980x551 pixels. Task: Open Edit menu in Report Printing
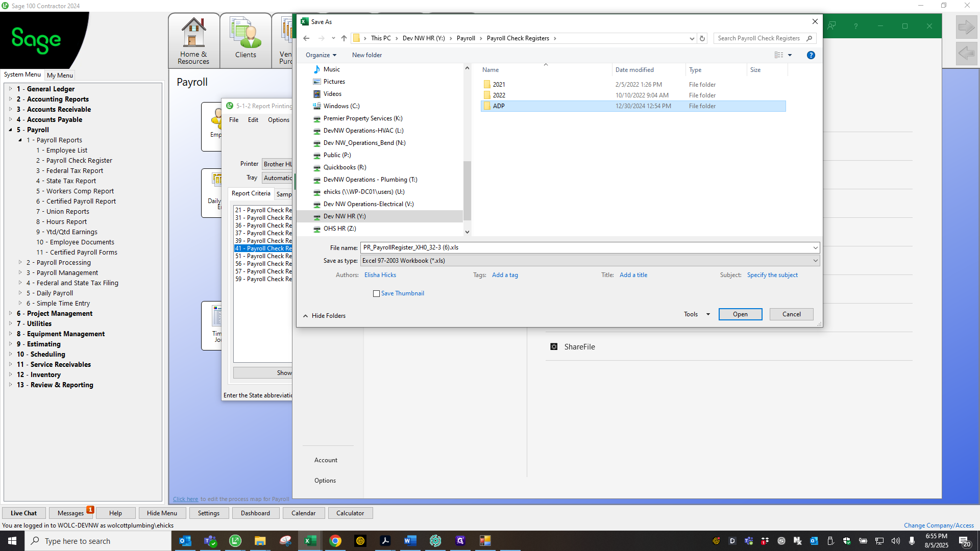(x=253, y=120)
